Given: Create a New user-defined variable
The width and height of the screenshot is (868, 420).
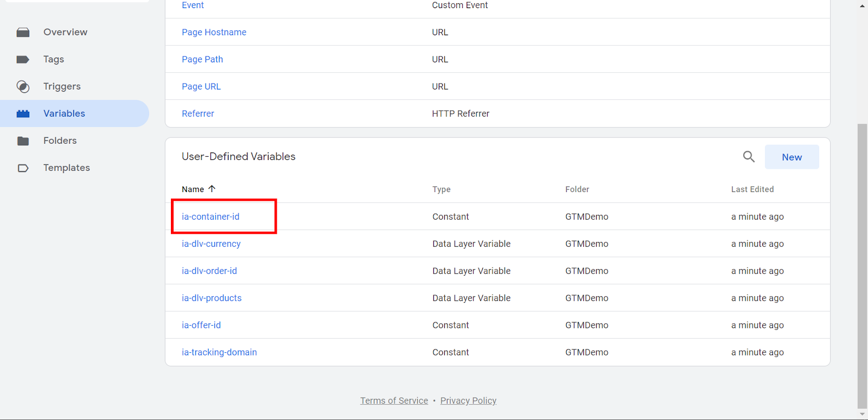Looking at the screenshot, I should (x=792, y=157).
